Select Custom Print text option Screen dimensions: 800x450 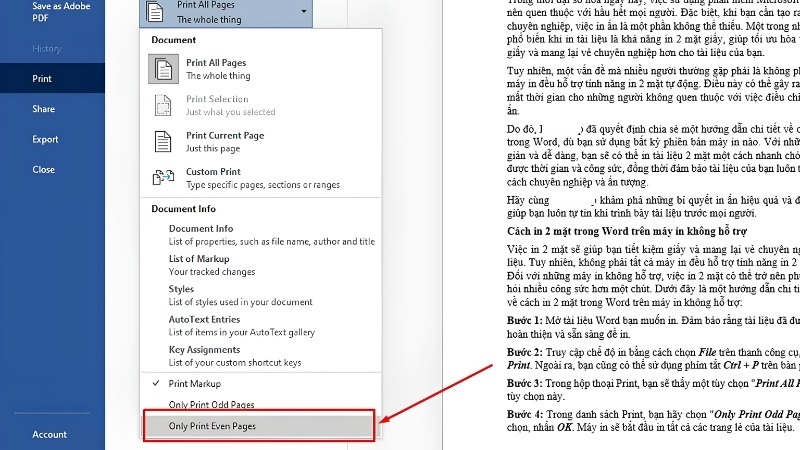263,178
